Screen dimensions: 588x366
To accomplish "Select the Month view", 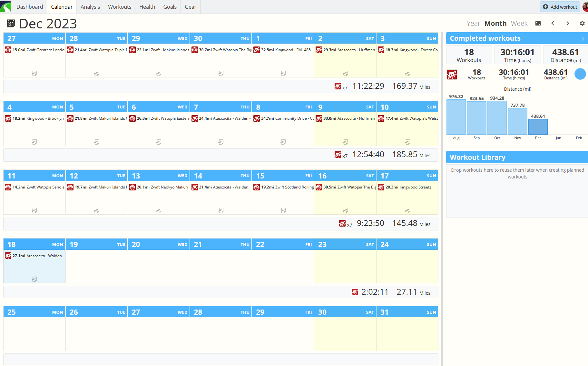I will click(x=495, y=23).
